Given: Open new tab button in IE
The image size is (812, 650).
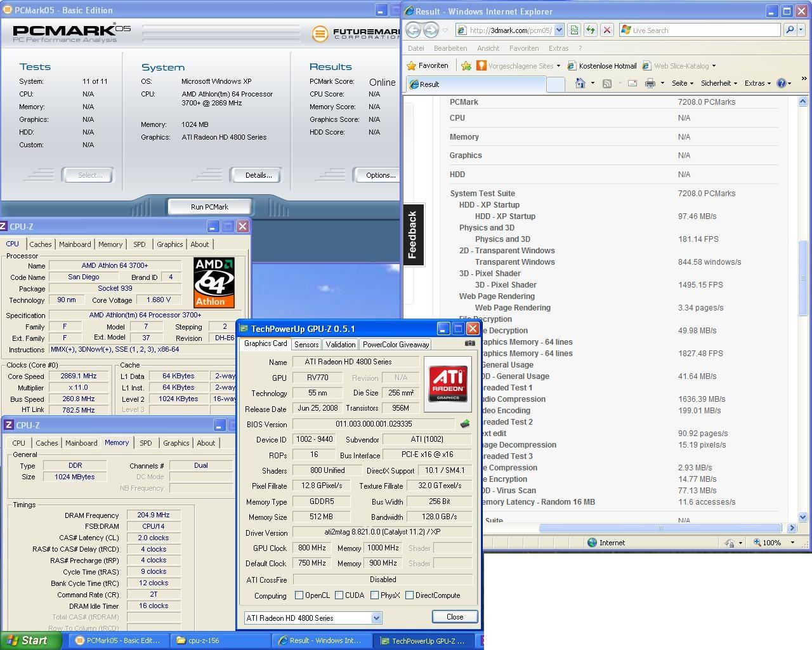Looking at the screenshot, I should coord(555,84).
